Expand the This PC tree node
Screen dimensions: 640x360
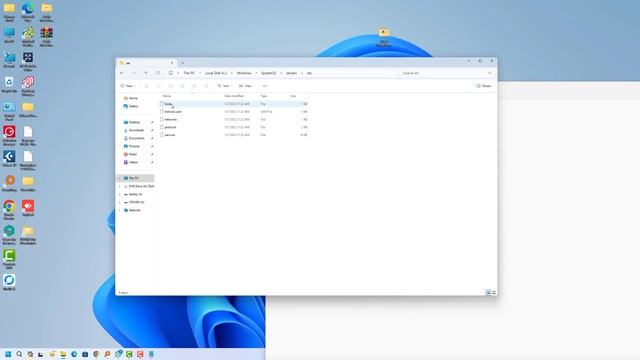120,178
